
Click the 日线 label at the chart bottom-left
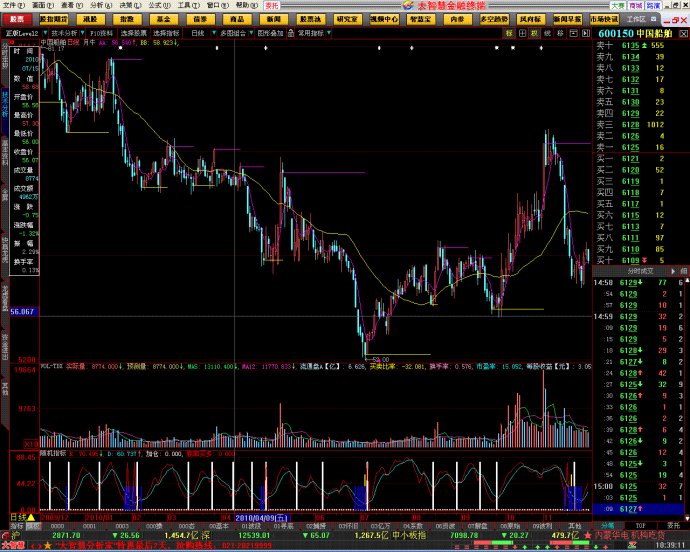coord(18,518)
